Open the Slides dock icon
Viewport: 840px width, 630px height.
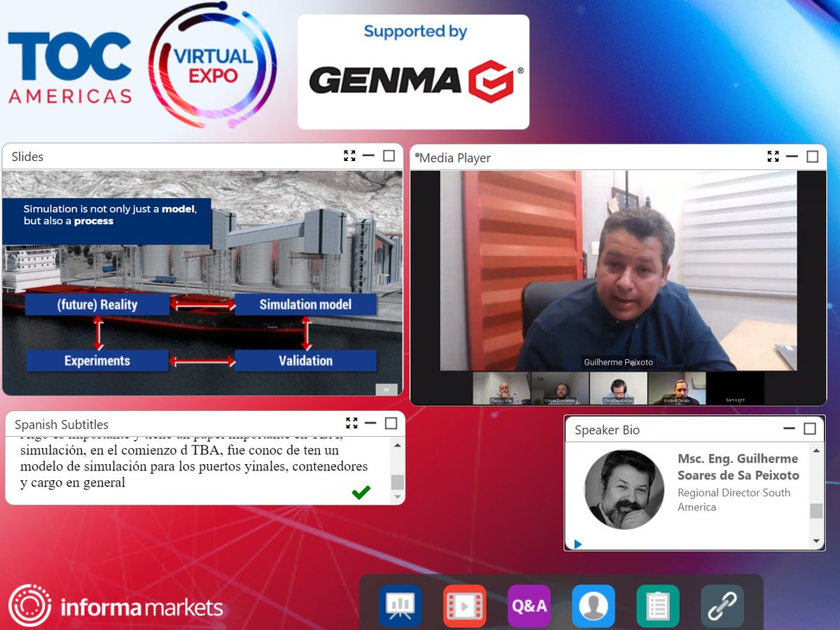point(400,605)
